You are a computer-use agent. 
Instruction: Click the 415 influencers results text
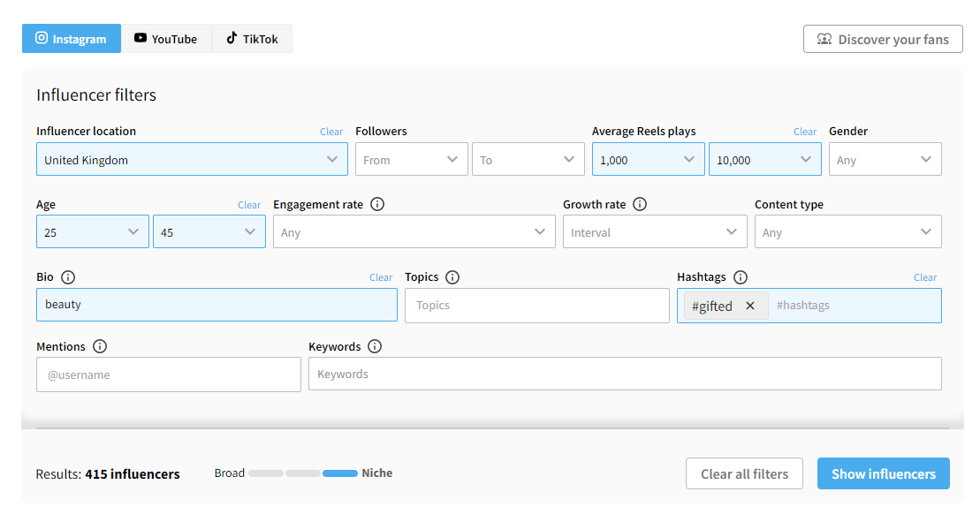tap(133, 474)
